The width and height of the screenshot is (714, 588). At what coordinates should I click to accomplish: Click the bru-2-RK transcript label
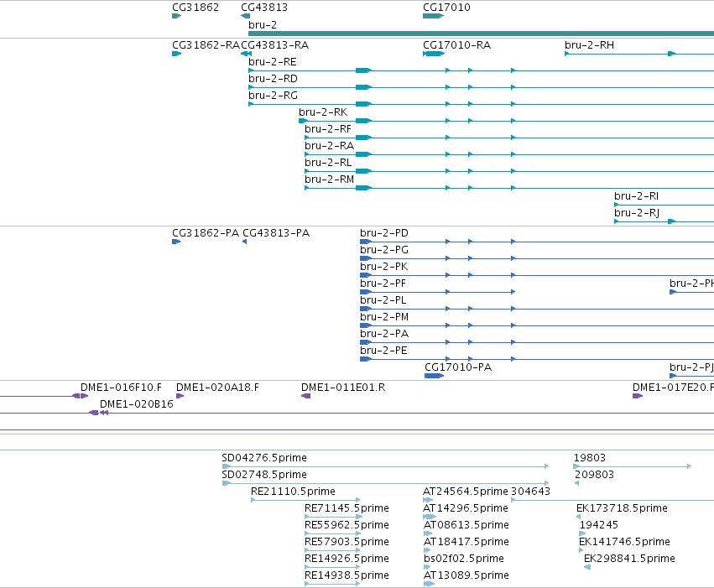[x=323, y=112]
